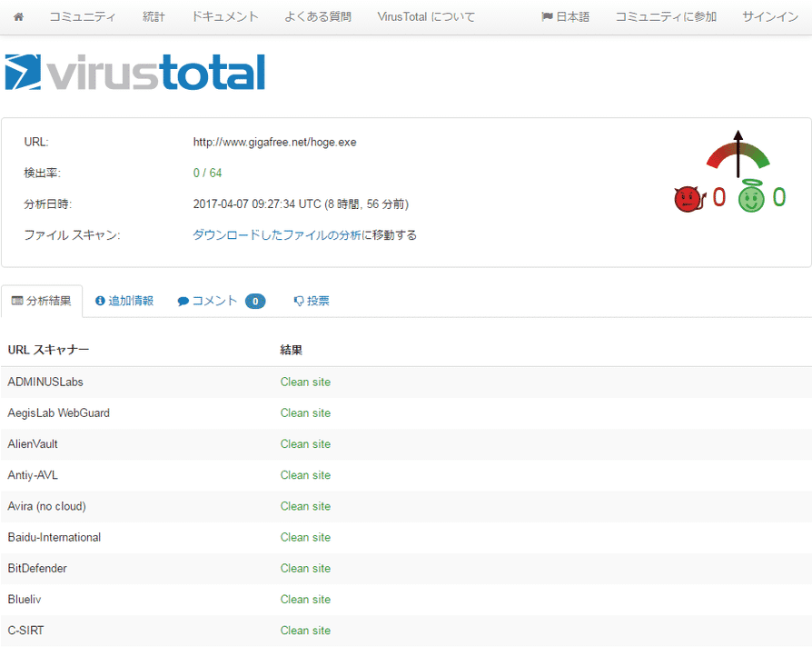The width and height of the screenshot is (812, 656).
Task: Click the URL スキャナー column header
Action: [49, 350]
